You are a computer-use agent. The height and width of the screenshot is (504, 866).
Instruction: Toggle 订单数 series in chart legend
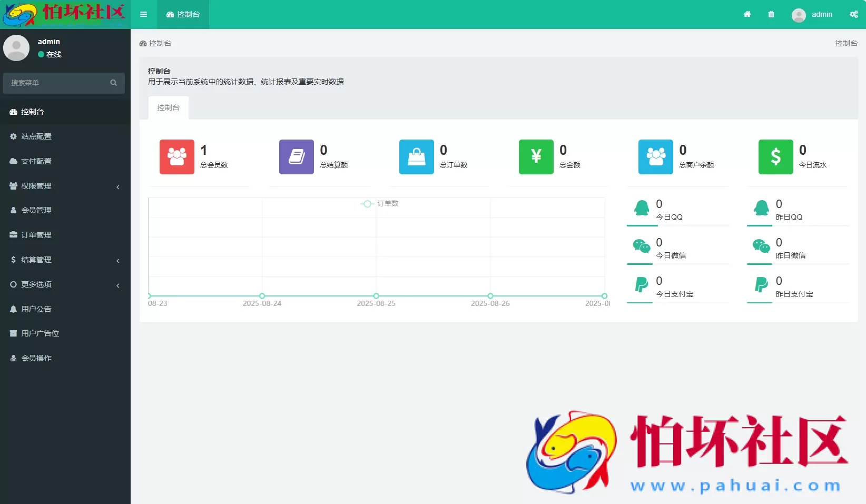coord(380,204)
